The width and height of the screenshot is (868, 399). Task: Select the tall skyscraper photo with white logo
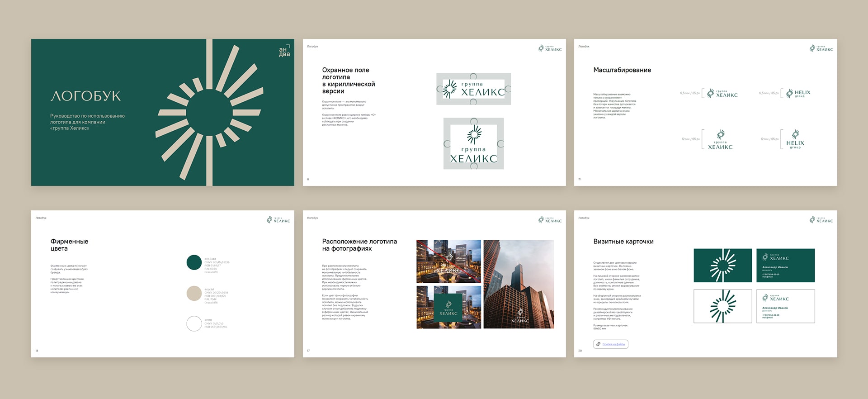519,284
